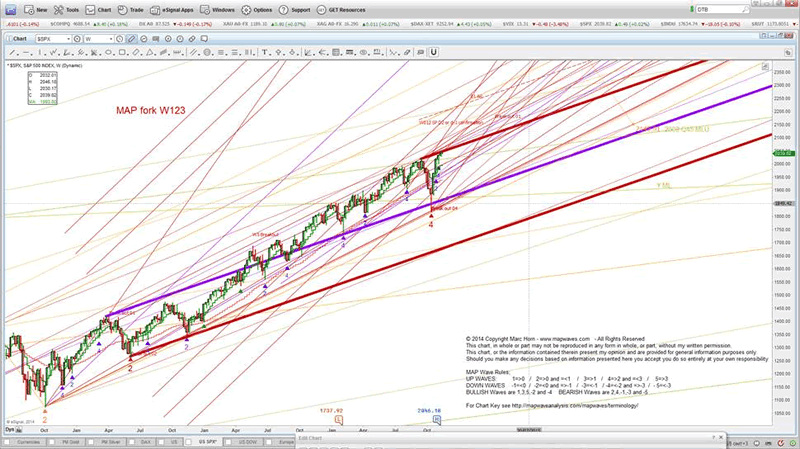Tick the checkbox beside PM Silver tab
The height and width of the screenshot is (449, 800).
[90, 442]
